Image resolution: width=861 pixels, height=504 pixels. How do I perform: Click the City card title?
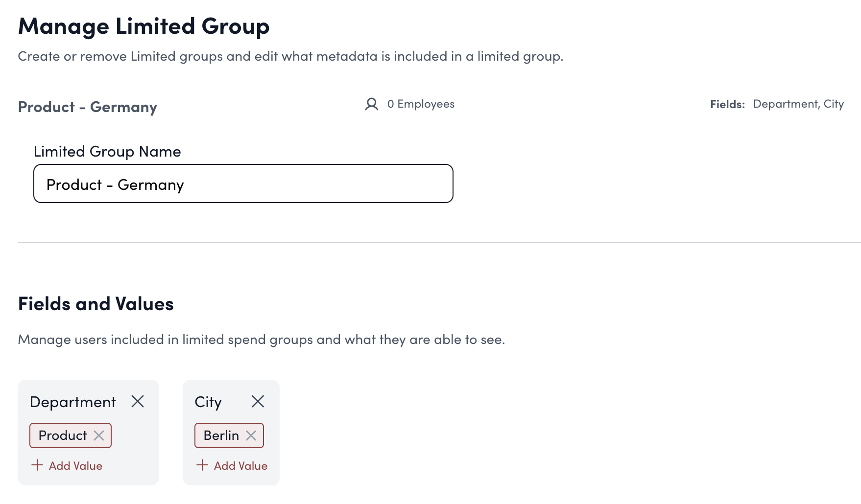[x=208, y=402]
